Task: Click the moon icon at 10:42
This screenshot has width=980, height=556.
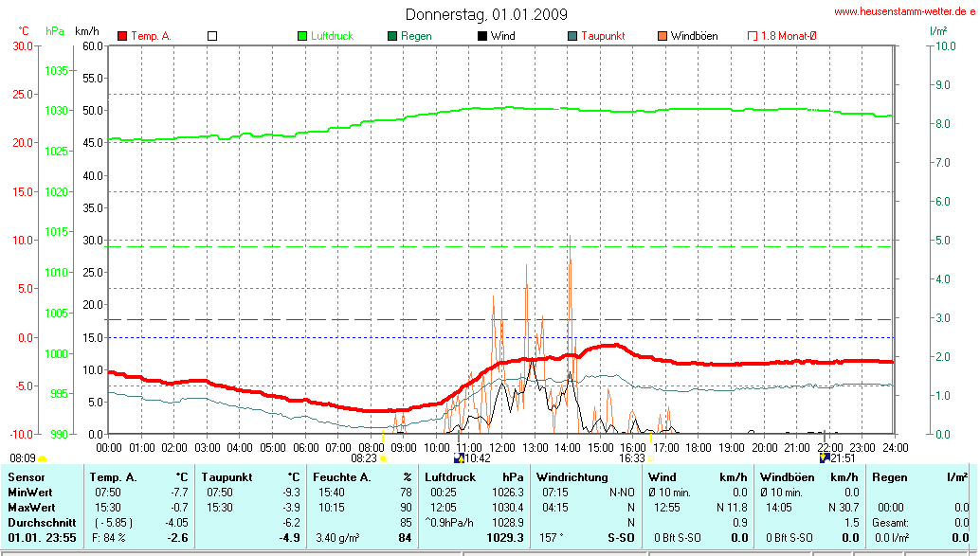Action: (x=460, y=457)
